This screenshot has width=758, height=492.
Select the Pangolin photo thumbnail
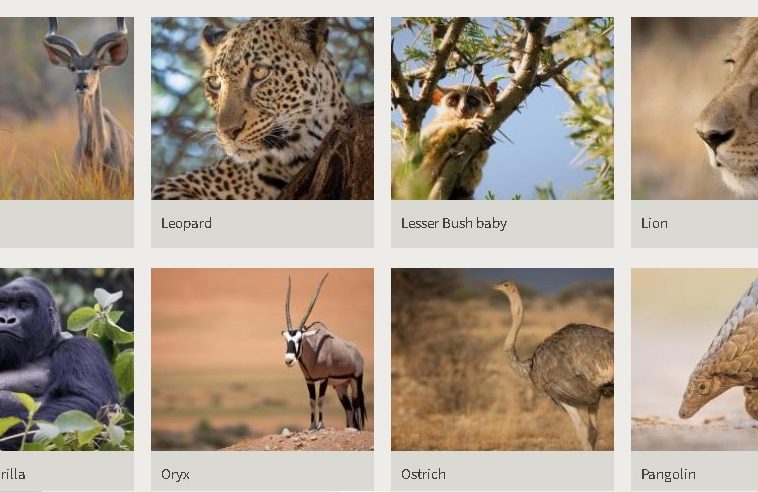coord(694,359)
